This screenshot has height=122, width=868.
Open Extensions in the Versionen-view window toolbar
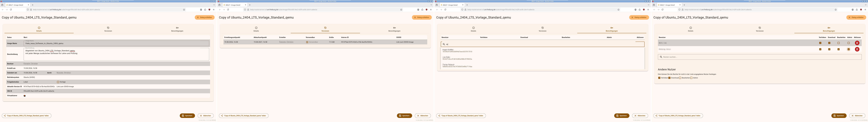[422, 9]
